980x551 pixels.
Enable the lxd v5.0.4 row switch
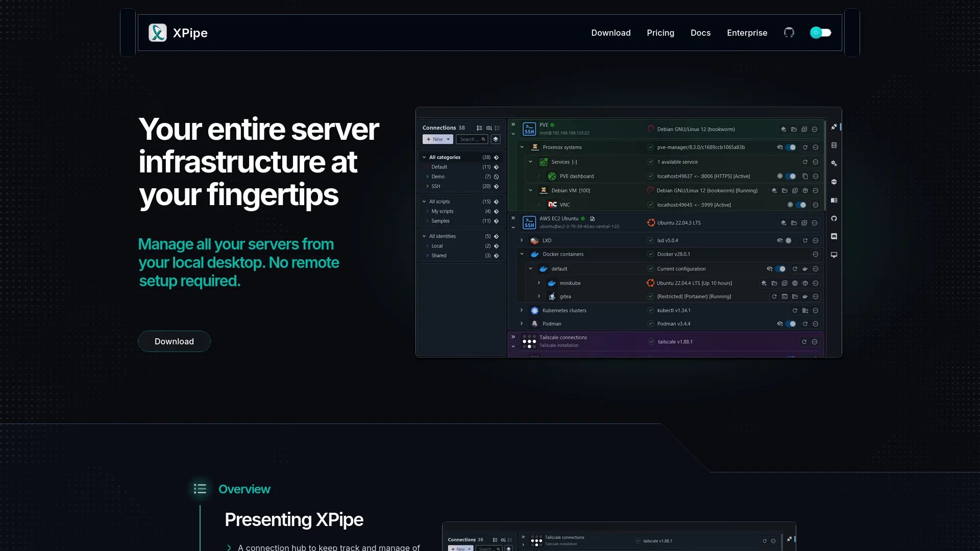(x=790, y=240)
